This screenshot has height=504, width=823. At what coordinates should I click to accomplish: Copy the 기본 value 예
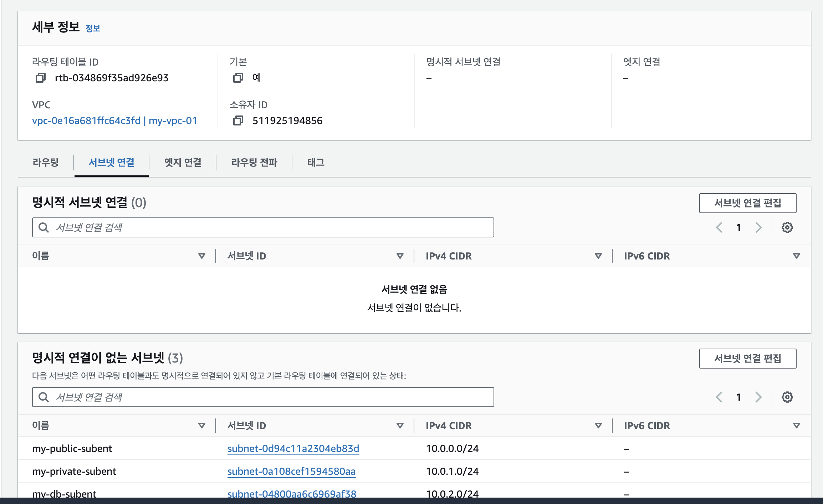[x=238, y=78]
